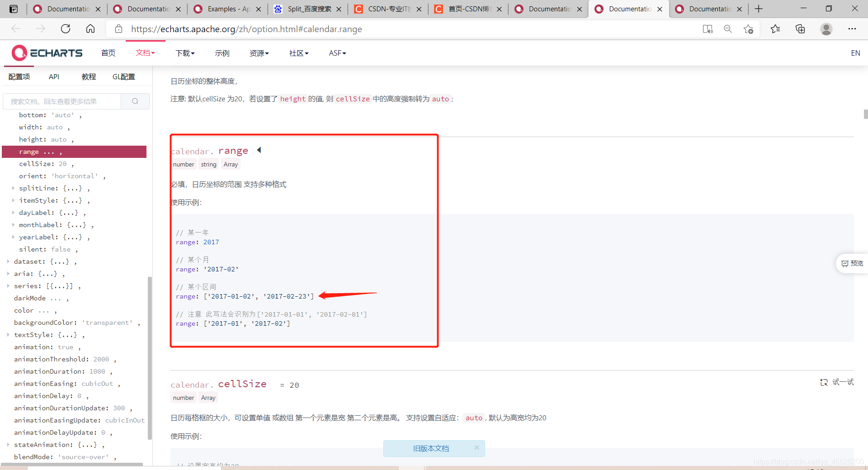The width and height of the screenshot is (868, 470).
Task: Open the 社区 dropdown menu
Action: (299, 53)
